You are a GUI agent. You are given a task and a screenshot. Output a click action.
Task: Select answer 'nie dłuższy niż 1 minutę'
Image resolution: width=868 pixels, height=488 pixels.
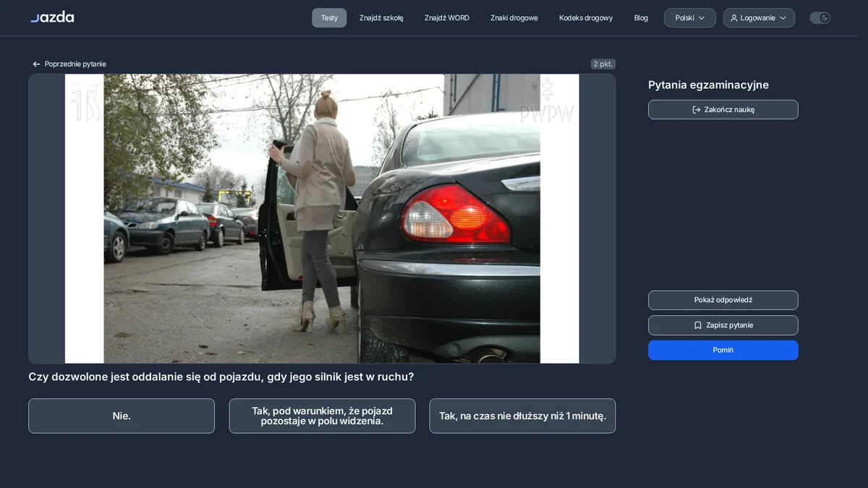click(522, 416)
